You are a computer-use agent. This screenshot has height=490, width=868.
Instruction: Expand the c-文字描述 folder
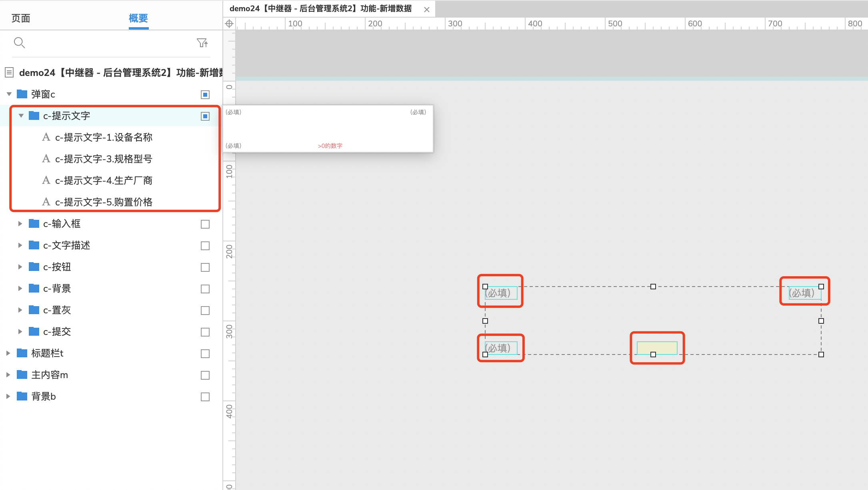pyautogui.click(x=20, y=245)
